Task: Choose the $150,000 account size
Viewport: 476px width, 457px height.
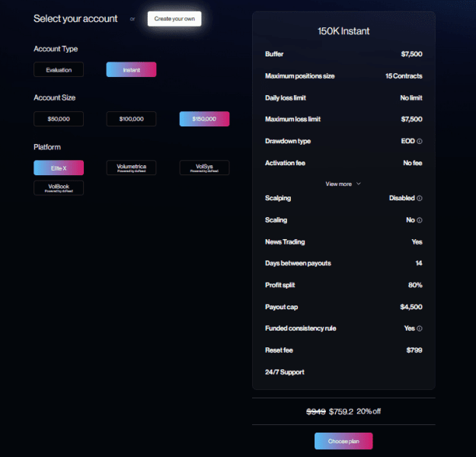Action: [x=204, y=119]
